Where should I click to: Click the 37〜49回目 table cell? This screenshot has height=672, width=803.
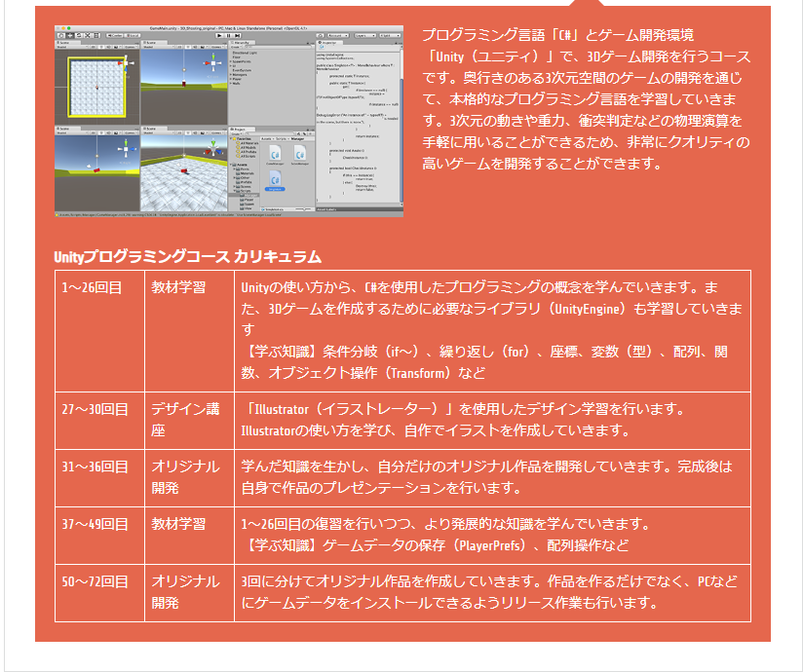click(x=99, y=536)
